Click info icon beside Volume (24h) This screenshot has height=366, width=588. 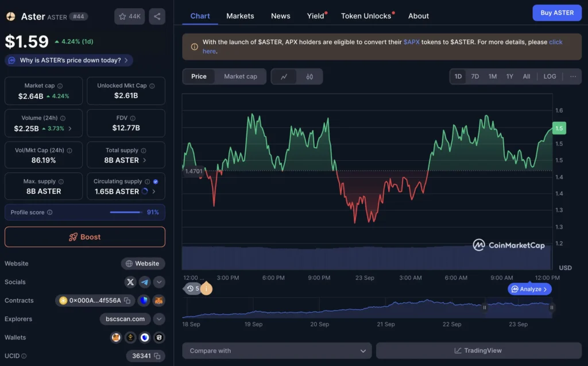coord(63,118)
